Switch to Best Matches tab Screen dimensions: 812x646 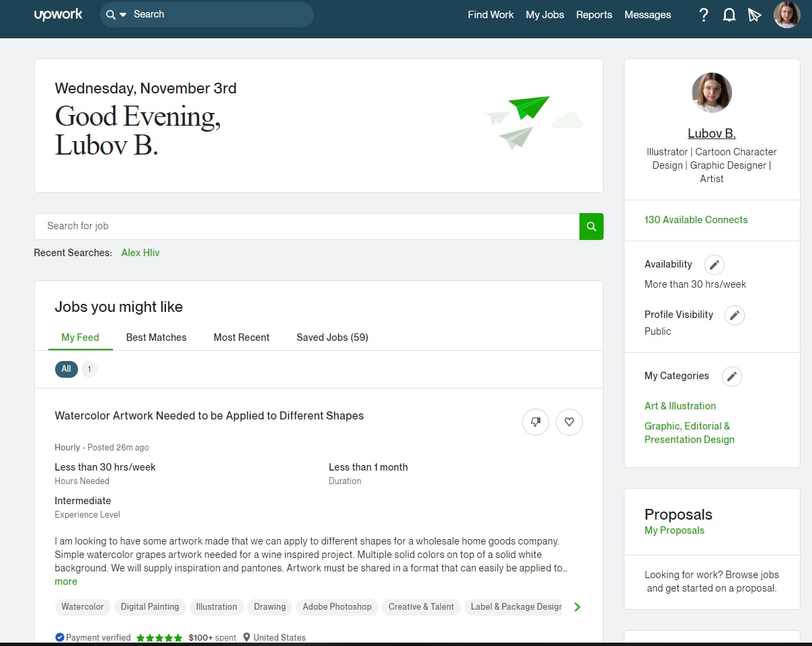coord(156,337)
